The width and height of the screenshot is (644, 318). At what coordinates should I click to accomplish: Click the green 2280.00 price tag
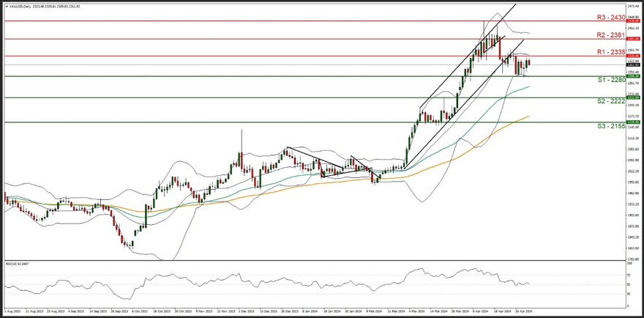point(632,76)
